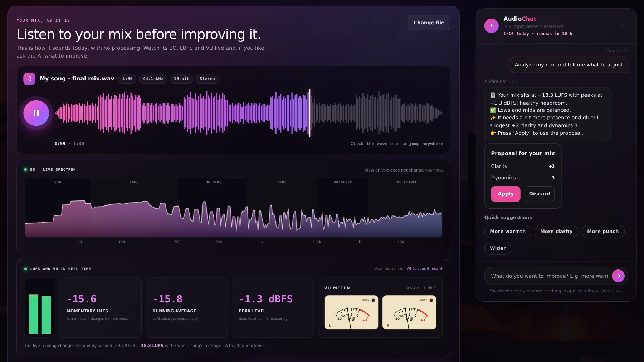Apply the proposed mix changes

coord(506,194)
